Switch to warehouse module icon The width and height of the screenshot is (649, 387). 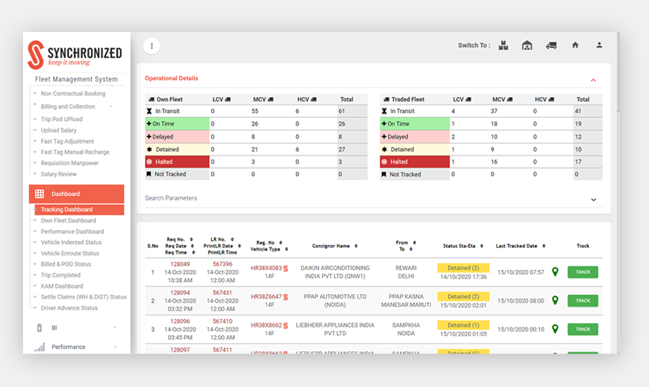click(527, 46)
